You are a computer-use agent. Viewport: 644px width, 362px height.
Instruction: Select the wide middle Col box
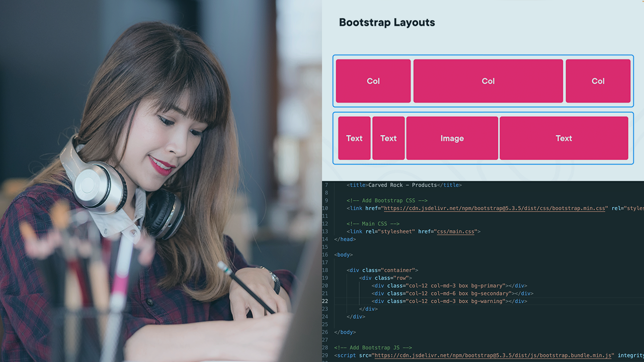point(488,81)
